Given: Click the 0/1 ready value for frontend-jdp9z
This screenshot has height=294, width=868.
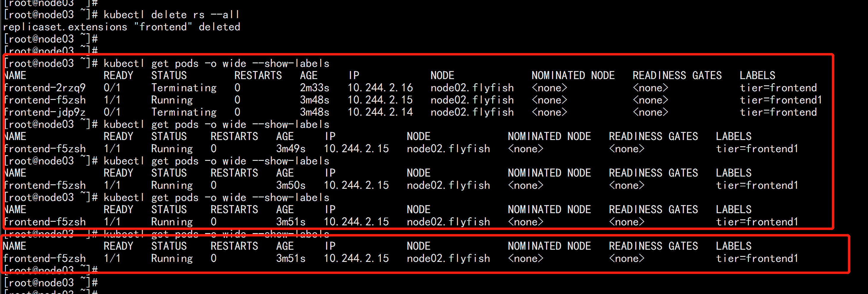Looking at the screenshot, I should (112, 112).
